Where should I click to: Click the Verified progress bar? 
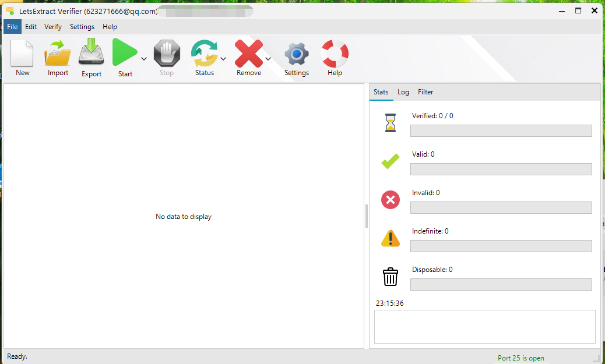click(501, 131)
